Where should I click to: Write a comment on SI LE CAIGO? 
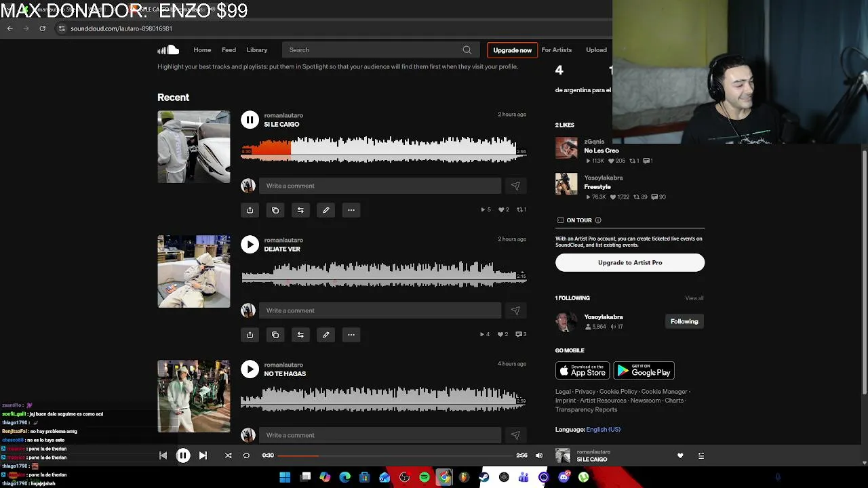coord(380,186)
